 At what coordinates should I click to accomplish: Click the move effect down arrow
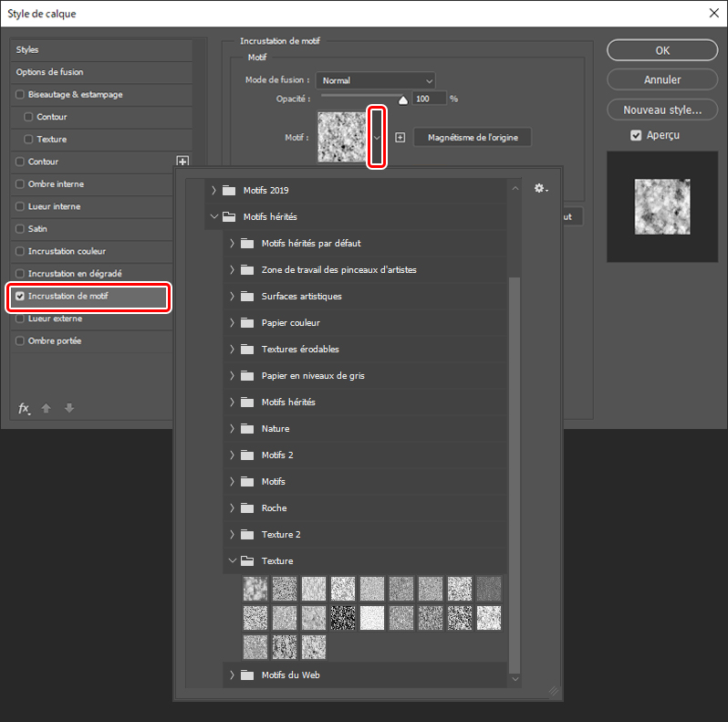pos(68,408)
